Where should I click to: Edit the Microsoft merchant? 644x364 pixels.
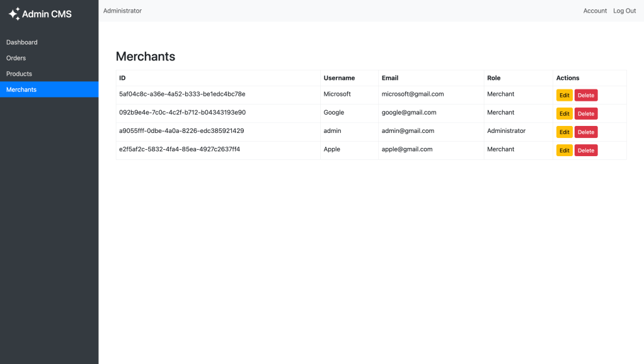coord(564,96)
